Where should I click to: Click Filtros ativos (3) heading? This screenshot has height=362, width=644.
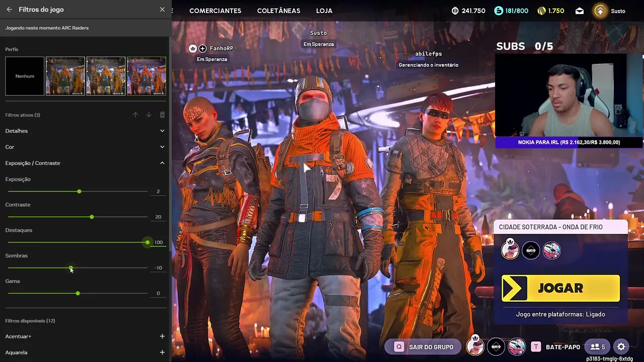click(23, 115)
